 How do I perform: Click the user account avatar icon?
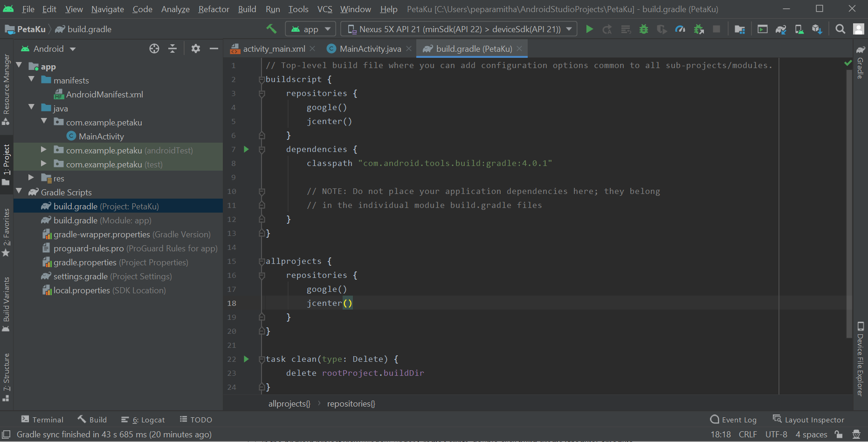[859, 29]
